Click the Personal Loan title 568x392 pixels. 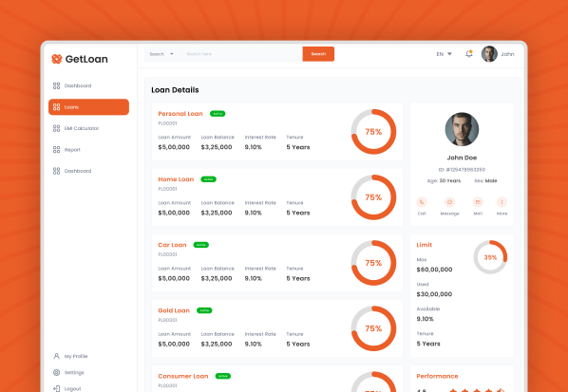(x=180, y=114)
